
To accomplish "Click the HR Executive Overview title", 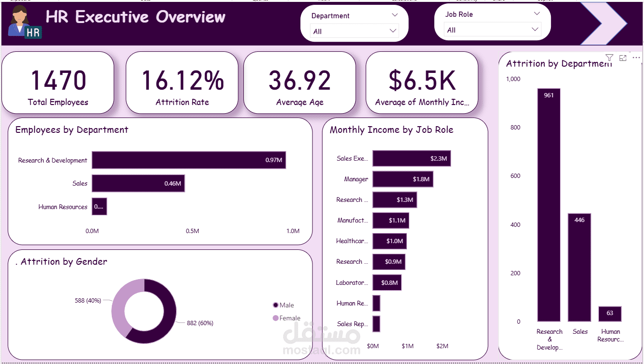I will pos(136,17).
